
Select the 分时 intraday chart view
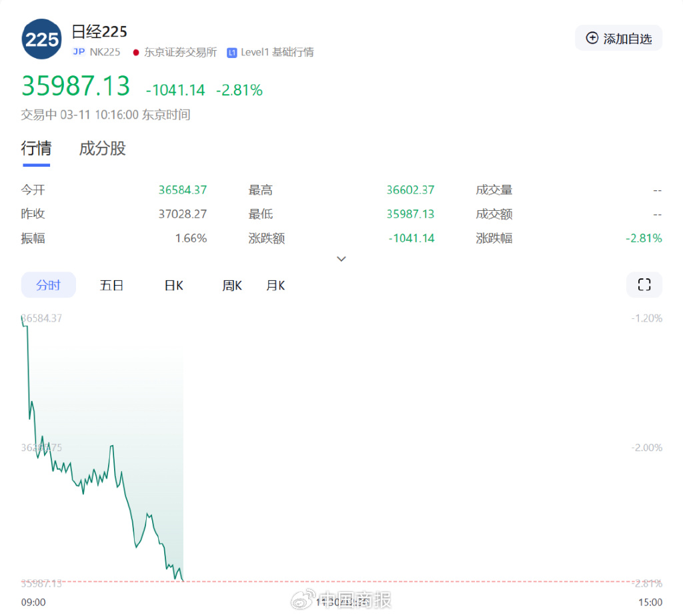pos(48,285)
